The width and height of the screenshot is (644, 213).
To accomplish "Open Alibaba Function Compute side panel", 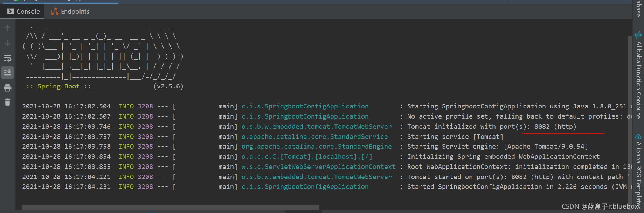I will pyautogui.click(x=638, y=75).
